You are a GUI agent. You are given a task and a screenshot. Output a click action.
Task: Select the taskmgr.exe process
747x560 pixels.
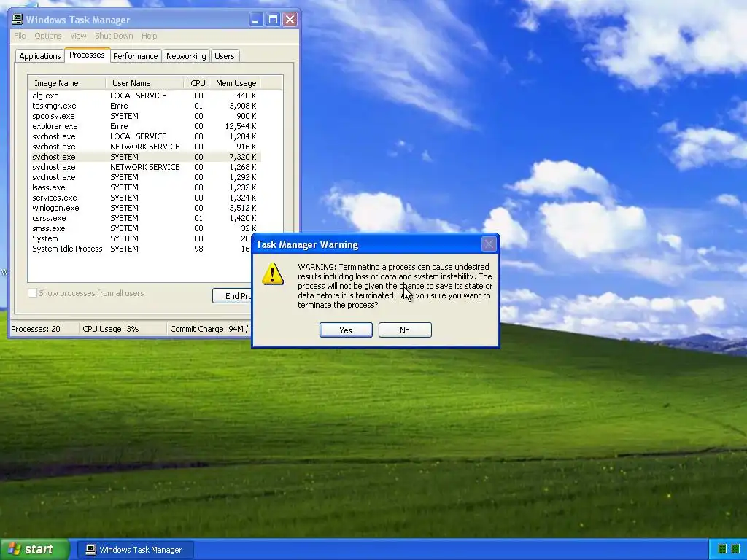click(x=144, y=106)
